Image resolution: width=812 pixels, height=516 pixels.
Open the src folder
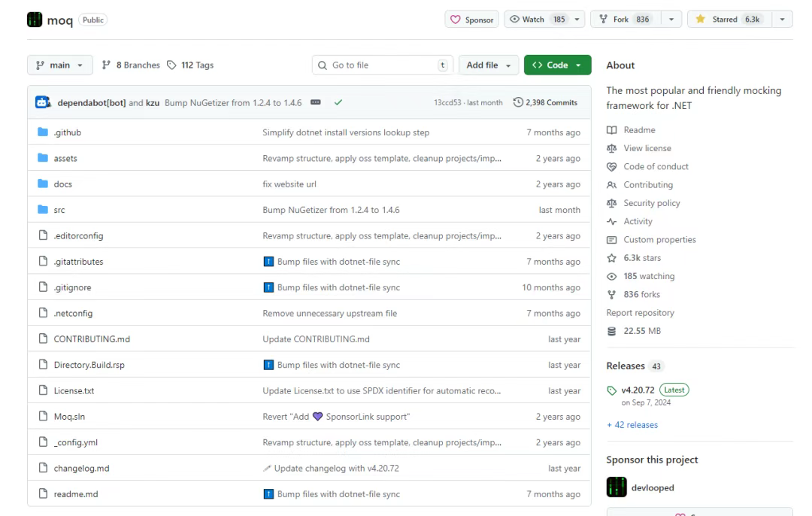tap(59, 210)
